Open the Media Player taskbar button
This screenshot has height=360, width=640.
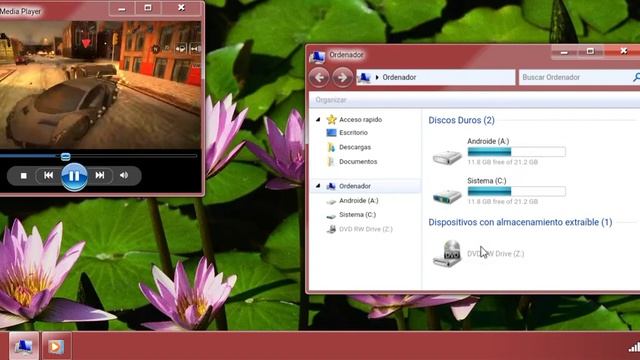pos(56,347)
